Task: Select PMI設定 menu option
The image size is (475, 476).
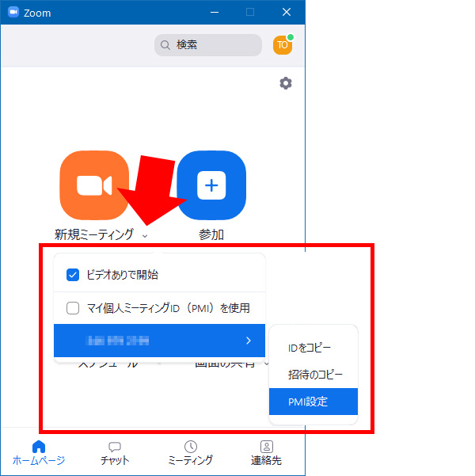Action: 308,402
